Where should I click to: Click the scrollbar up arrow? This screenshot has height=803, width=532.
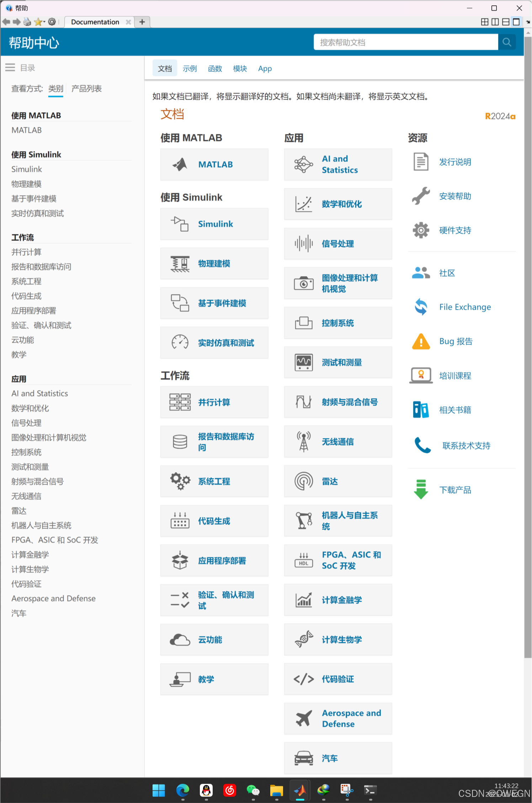[x=528, y=32]
